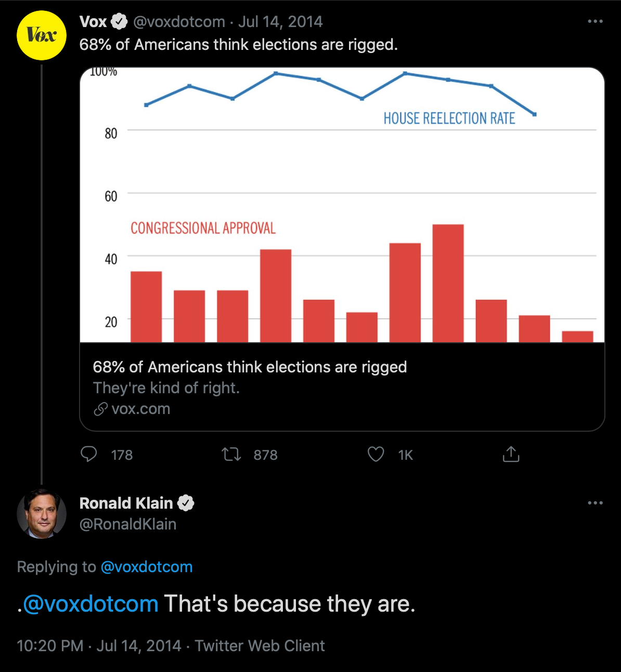The width and height of the screenshot is (621, 672).
Task: Click @voxdotcom in Replying to line
Action: (x=147, y=566)
